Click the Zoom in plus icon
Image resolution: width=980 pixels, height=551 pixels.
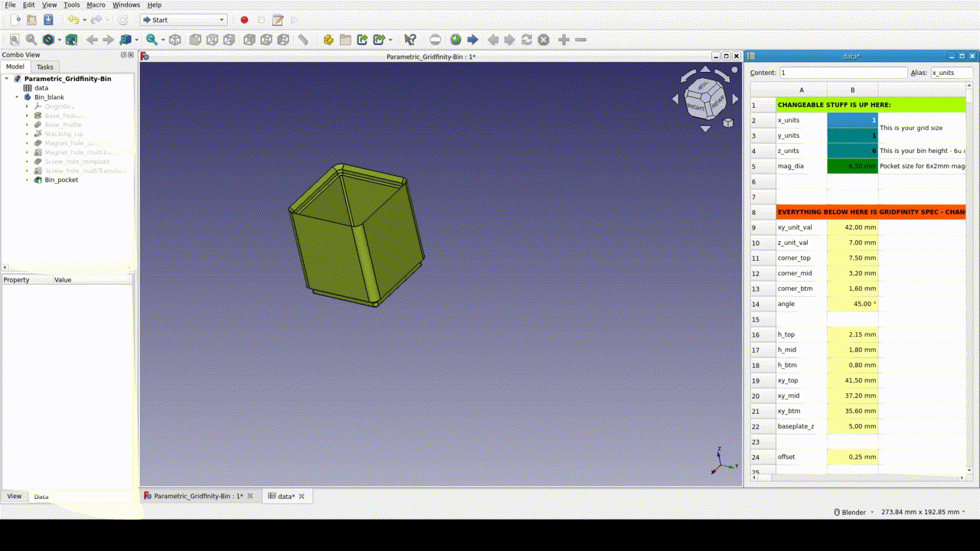[x=563, y=40]
